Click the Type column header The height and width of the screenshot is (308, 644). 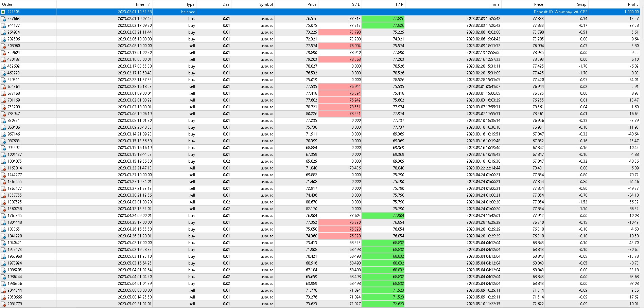click(190, 4)
